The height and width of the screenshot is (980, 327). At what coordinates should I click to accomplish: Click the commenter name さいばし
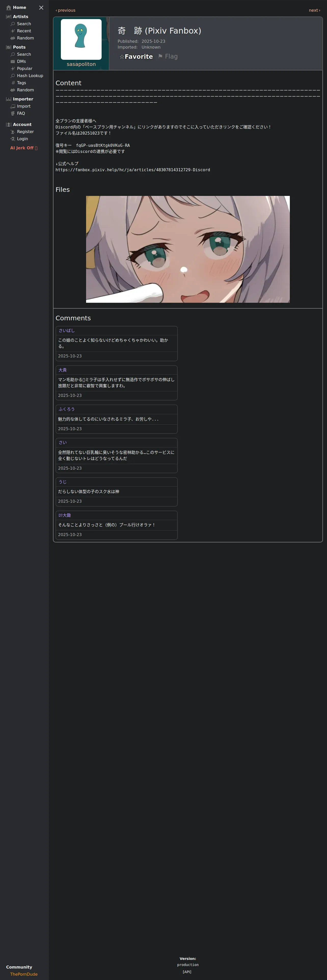(67, 330)
